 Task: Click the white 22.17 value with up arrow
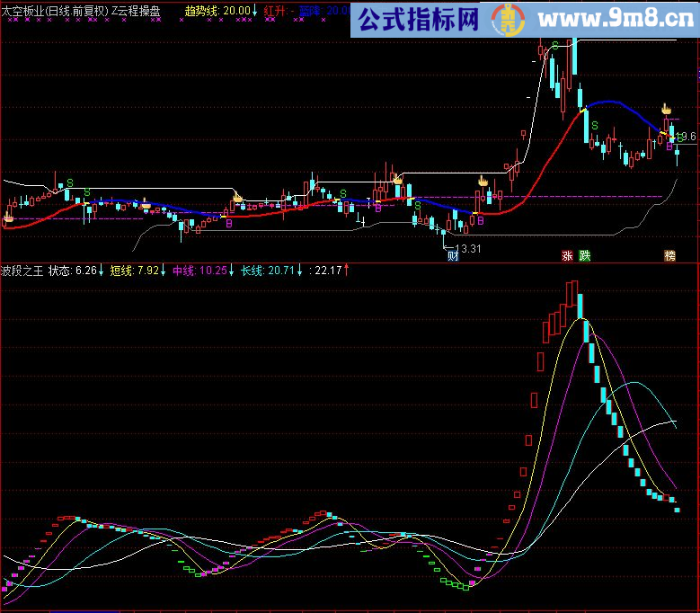[x=332, y=271]
